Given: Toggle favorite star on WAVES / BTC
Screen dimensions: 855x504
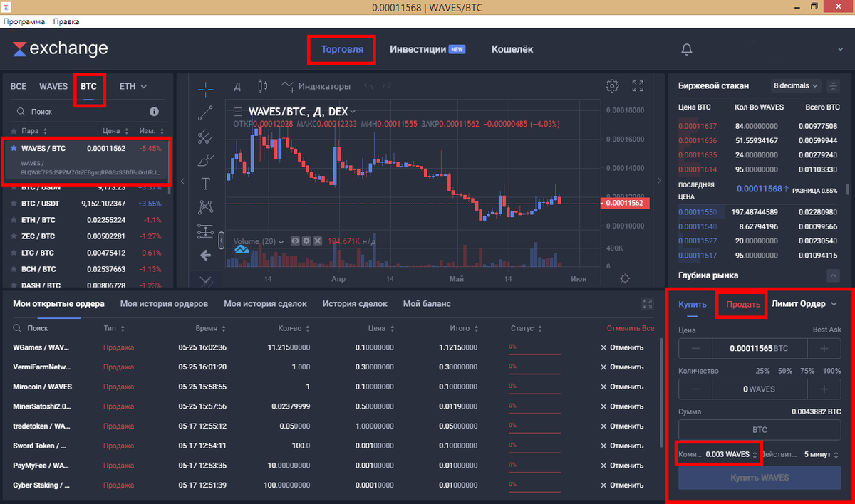Looking at the screenshot, I should (x=14, y=149).
